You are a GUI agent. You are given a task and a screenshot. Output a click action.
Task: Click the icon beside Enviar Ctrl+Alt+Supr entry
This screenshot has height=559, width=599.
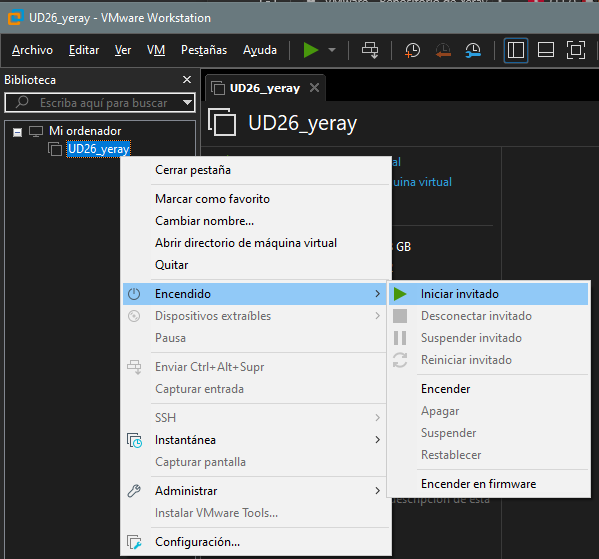tap(134, 367)
